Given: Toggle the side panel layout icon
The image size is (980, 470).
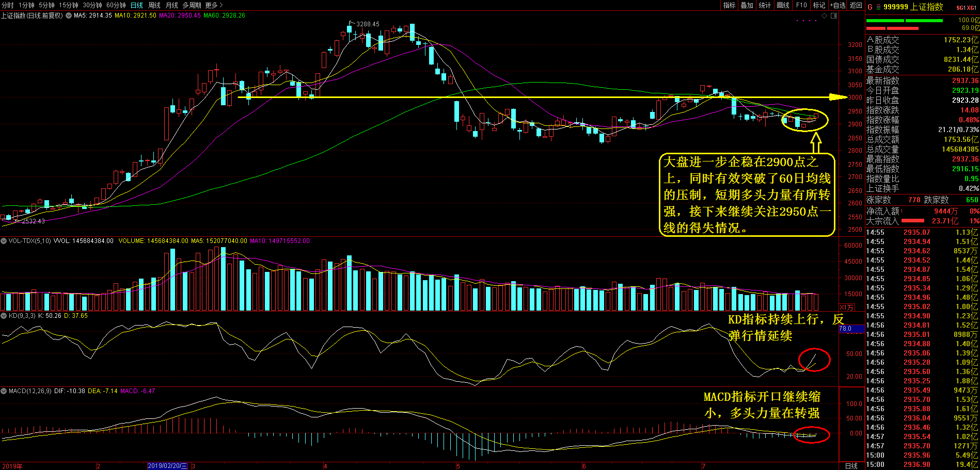Looking at the screenshot, I should 834,16.
